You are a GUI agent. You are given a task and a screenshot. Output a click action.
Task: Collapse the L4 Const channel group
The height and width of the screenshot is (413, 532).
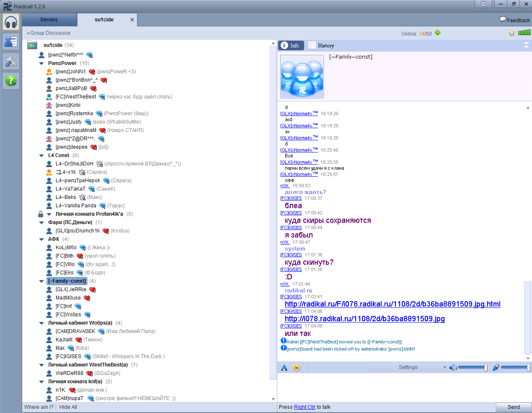coord(41,155)
